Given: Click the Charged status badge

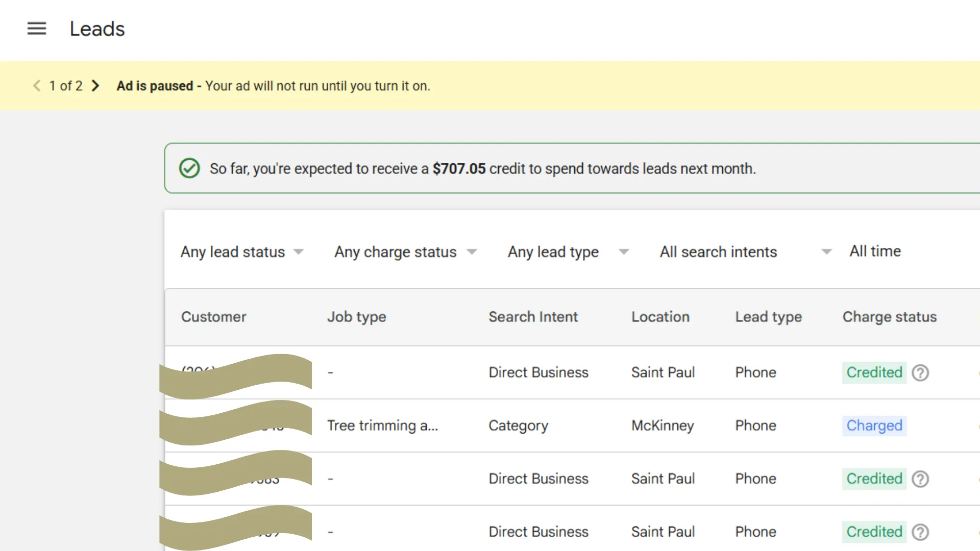Looking at the screenshot, I should [x=874, y=425].
